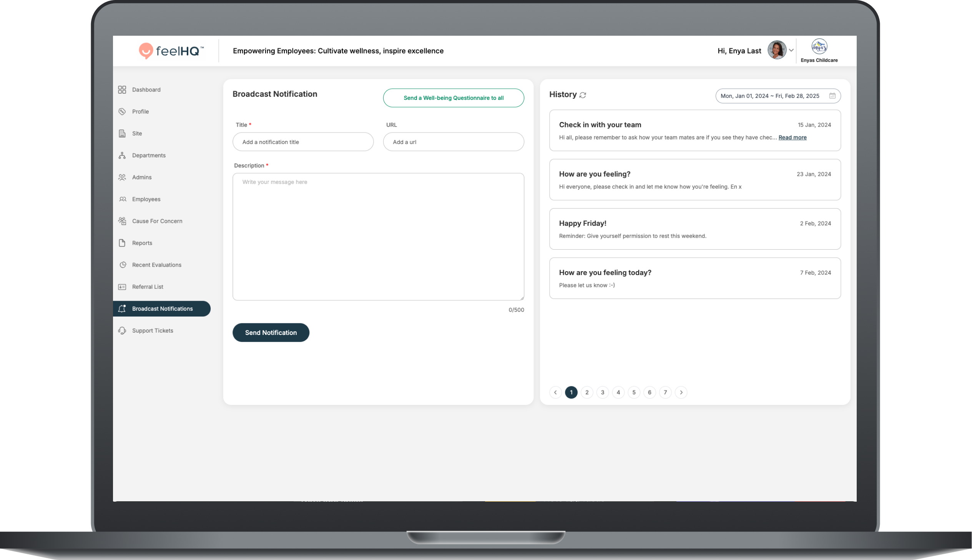Click the Cause For Concern icon
This screenshot has width=972, height=560.
(x=122, y=221)
